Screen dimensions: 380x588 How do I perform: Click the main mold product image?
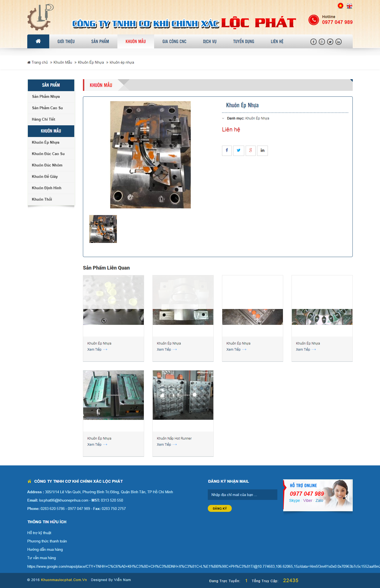click(150, 155)
